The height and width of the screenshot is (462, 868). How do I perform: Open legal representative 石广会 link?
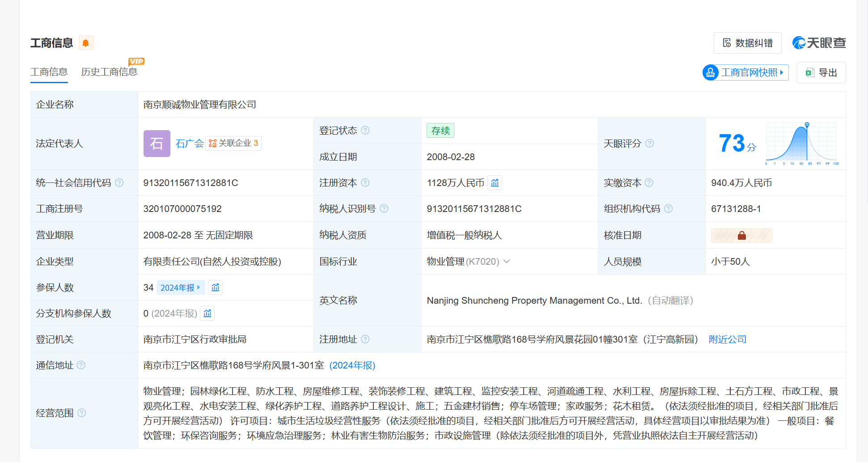click(x=189, y=144)
